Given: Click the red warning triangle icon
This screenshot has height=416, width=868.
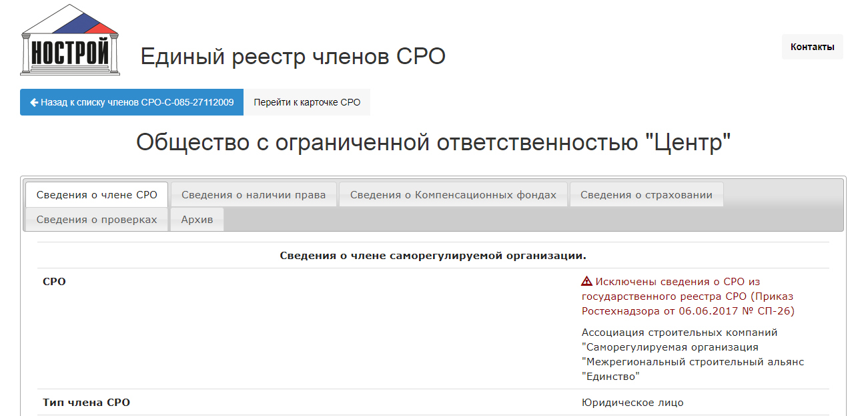Looking at the screenshot, I should pyautogui.click(x=587, y=282).
